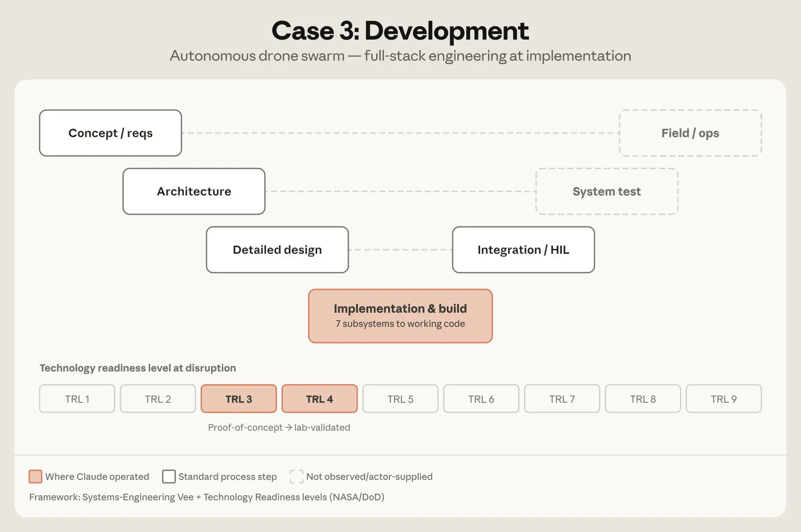Click the dashed System test box
801x532 pixels.
click(x=607, y=191)
